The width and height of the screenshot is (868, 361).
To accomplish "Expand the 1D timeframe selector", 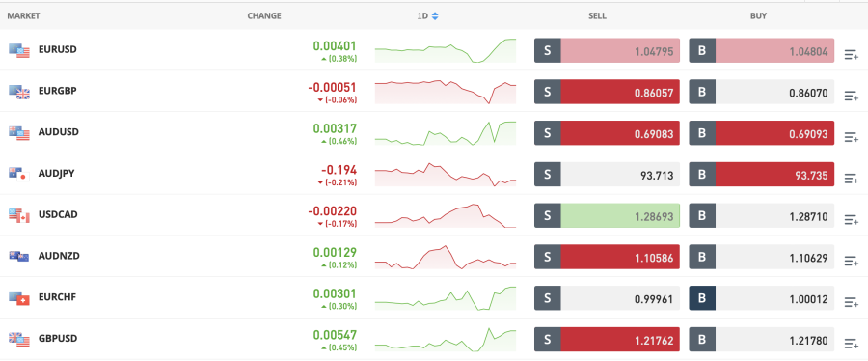I will click(427, 16).
